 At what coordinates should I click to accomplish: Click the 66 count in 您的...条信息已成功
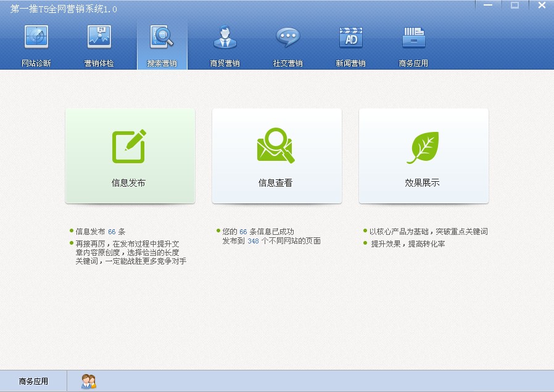pyautogui.click(x=243, y=232)
